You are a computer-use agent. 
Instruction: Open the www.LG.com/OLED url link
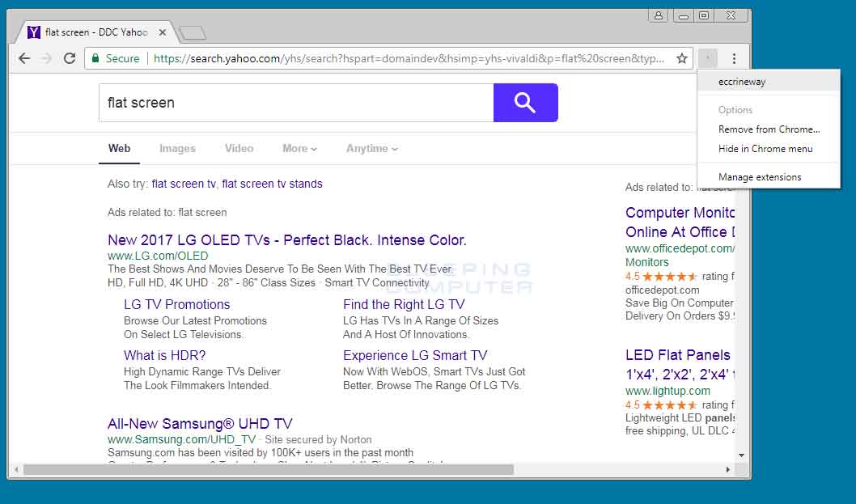pos(158,256)
